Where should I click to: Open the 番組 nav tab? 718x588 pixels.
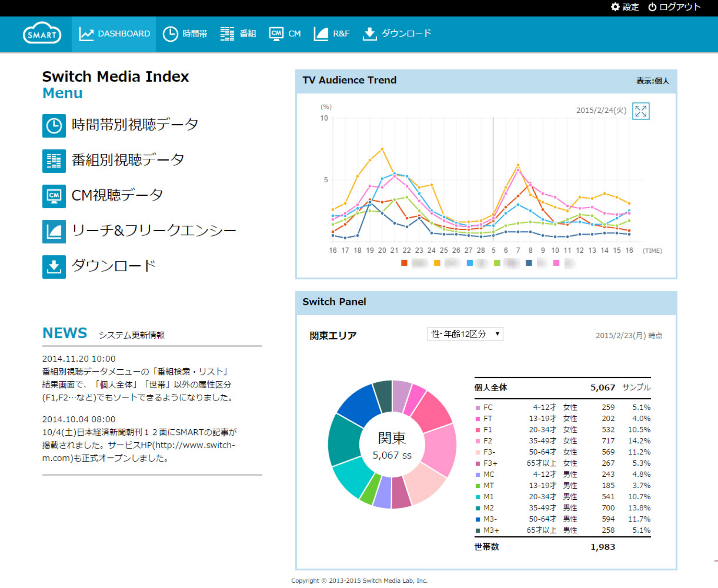tap(238, 34)
